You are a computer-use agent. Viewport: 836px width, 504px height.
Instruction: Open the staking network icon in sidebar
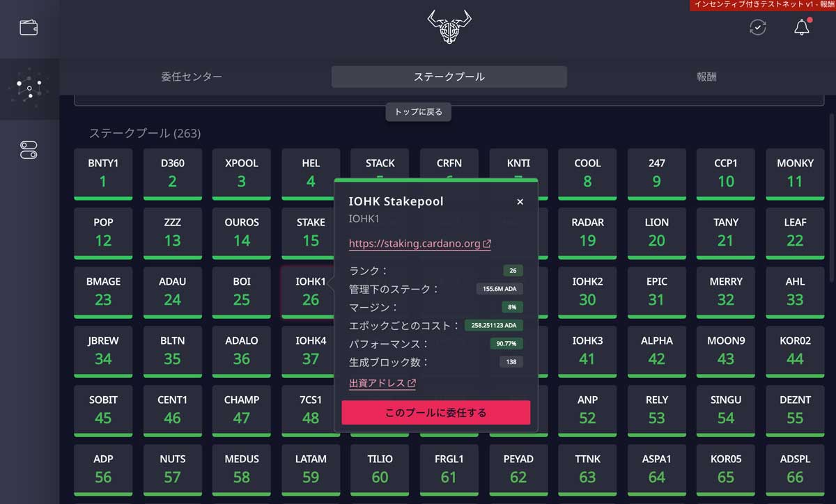[x=29, y=89]
